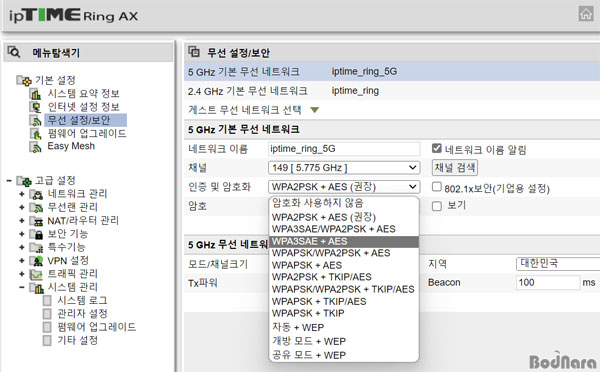Click the 무선 설정/보안 wireless icon
This screenshot has height=372, width=600.
click(36, 120)
